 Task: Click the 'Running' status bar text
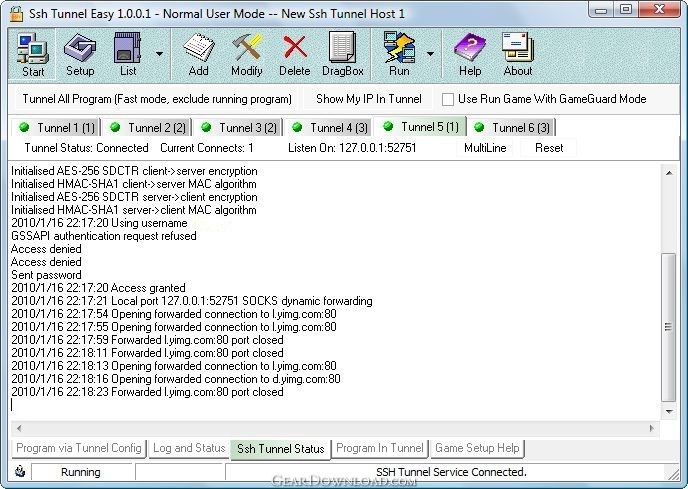tap(81, 472)
